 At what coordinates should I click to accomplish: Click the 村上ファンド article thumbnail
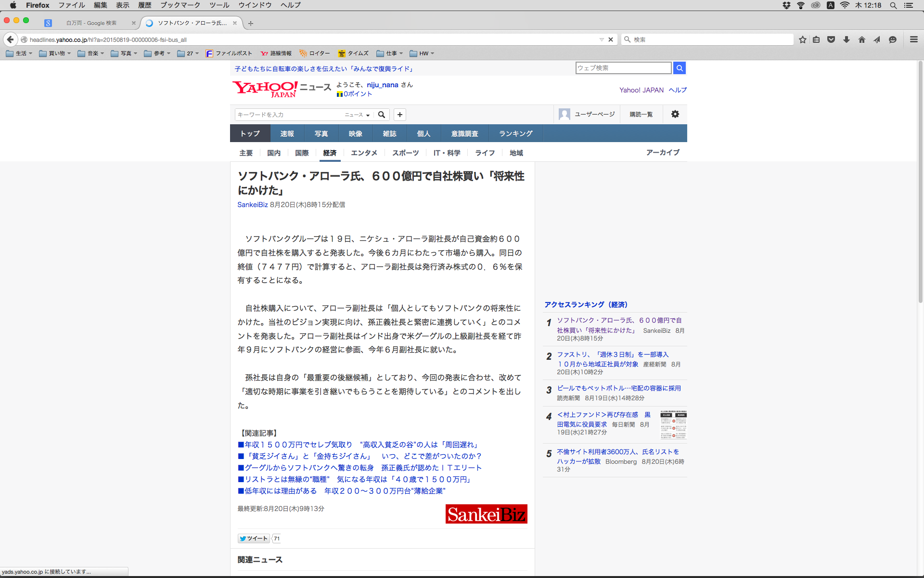click(673, 425)
